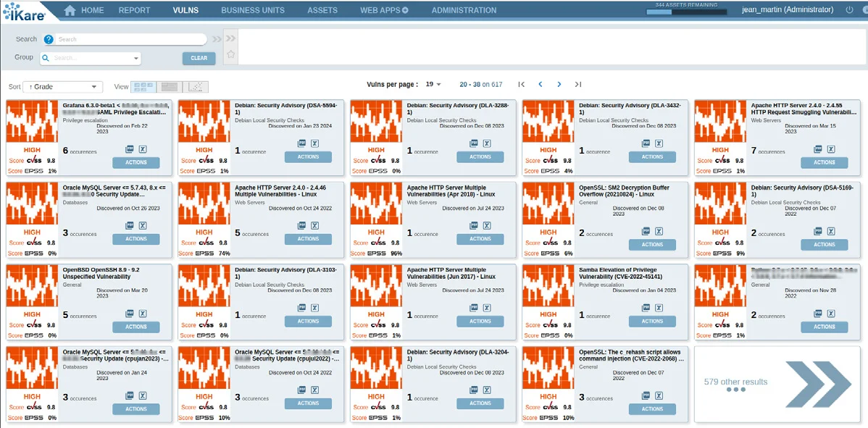Viewport: 868px width, 428px height.
Task: Switch to the list table view
Action: pyautogui.click(x=170, y=87)
